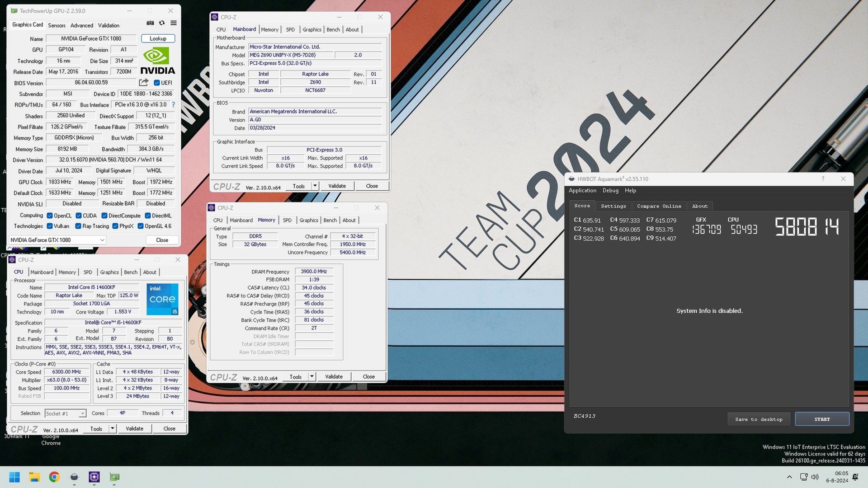Open the Debug menu in Aquamark
The width and height of the screenshot is (868, 488).
pos(610,191)
